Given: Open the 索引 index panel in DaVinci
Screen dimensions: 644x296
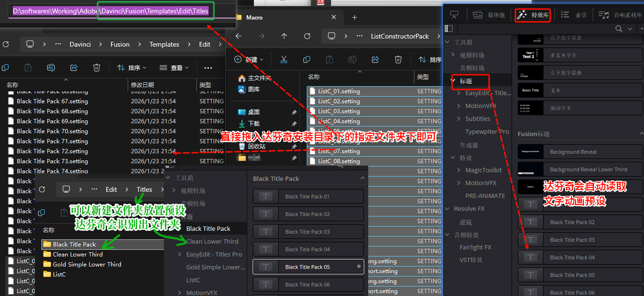Looking at the screenshot, I should 574,15.
